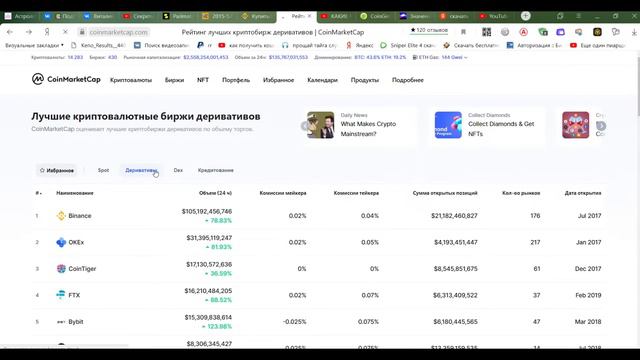640x360 pixels.
Task: Click the address bar URL field
Action: pos(118,32)
